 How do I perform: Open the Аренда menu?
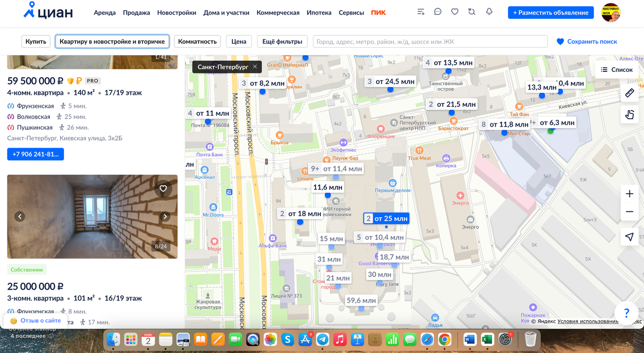tap(105, 12)
